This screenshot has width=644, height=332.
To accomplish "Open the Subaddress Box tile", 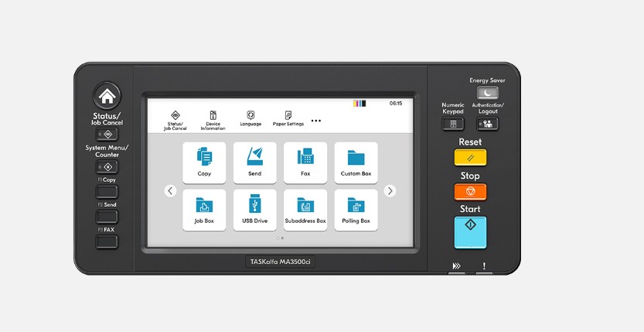I will pyautogui.click(x=305, y=210).
